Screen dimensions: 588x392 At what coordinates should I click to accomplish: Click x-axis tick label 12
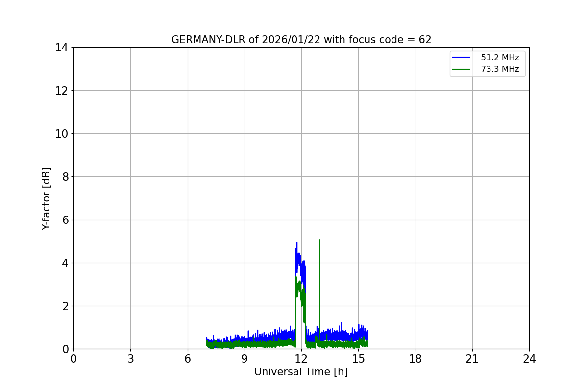(x=301, y=359)
